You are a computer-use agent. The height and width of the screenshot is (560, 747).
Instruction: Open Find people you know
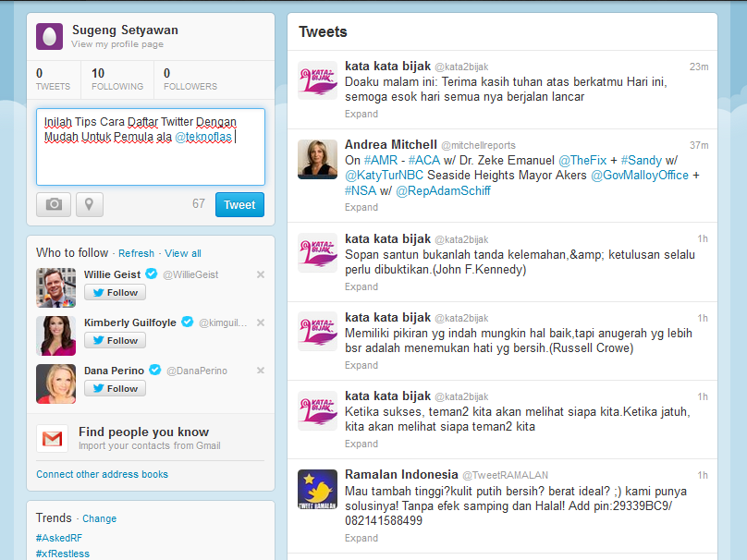[143, 432]
